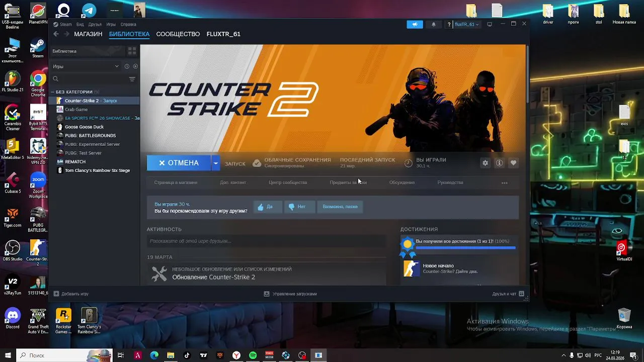Cancel launch with Отмена button
This screenshot has width=644, height=362.
(x=179, y=163)
